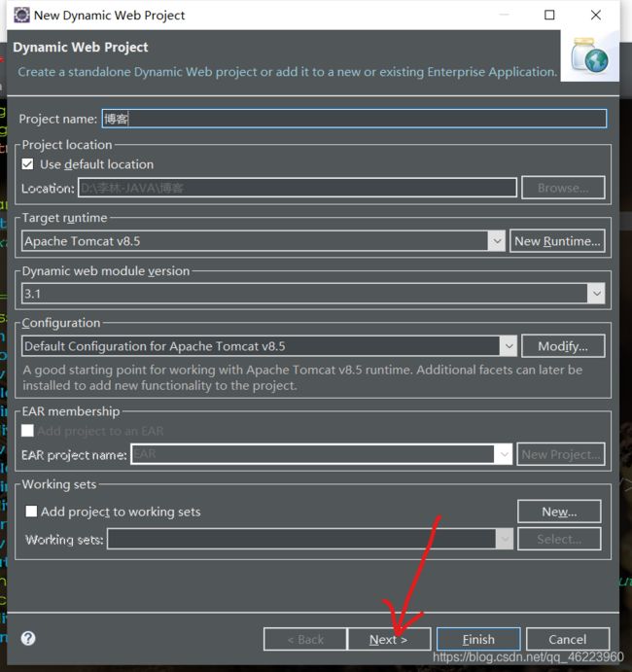Click the New Runtime... button
Viewport: 632px width, 672px height.
tap(557, 241)
